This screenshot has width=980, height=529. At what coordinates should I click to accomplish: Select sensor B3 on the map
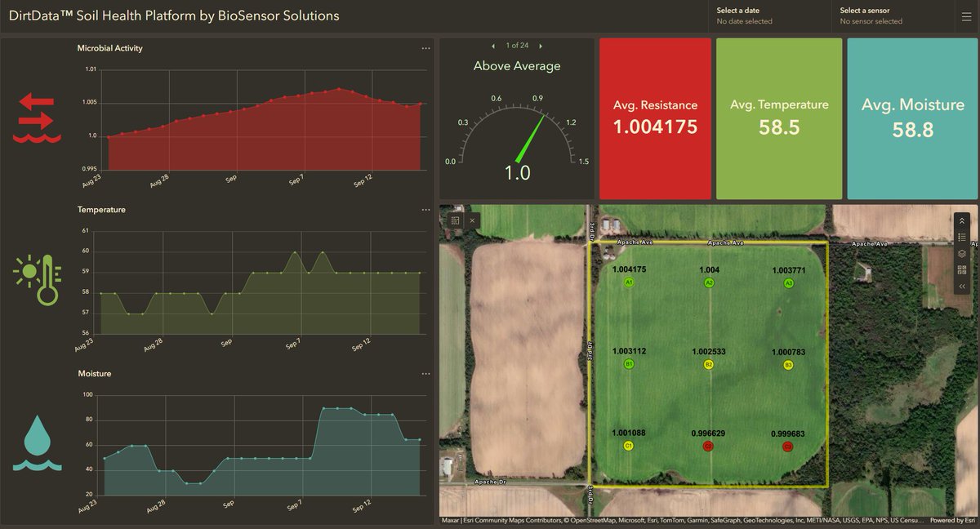click(x=788, y=364)
